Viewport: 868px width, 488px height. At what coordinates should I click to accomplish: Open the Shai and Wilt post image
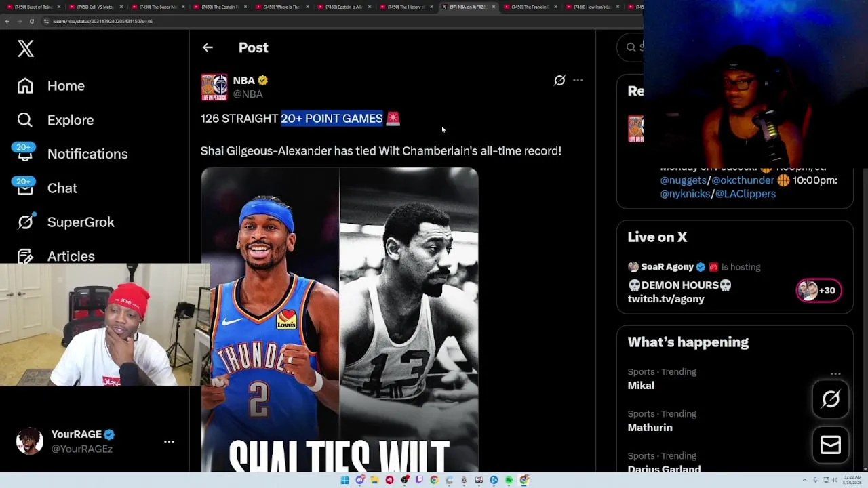click(340, 319)
